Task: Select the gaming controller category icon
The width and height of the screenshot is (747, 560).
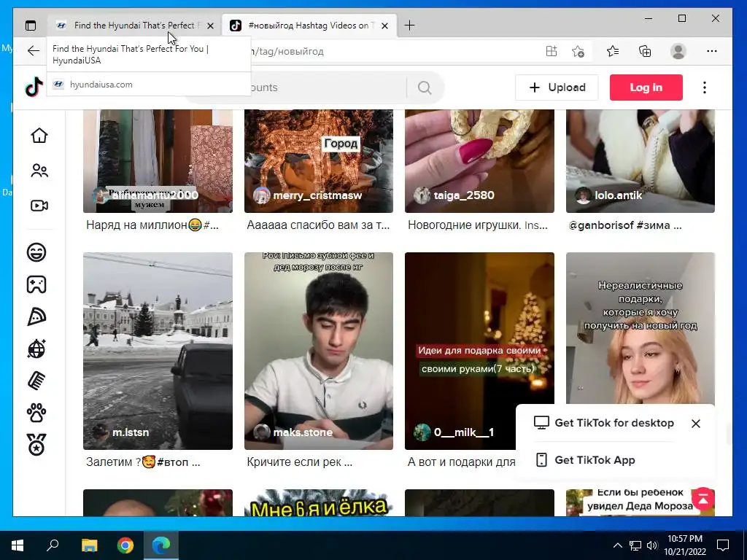Action: [36, 284]
